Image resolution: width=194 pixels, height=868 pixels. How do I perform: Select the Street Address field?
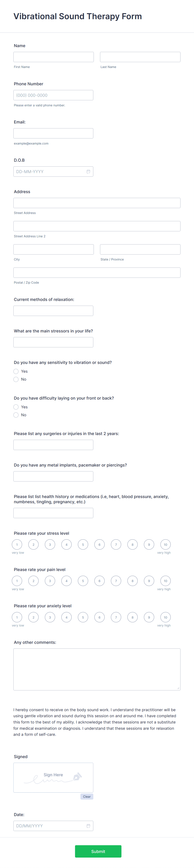point(97,203)
